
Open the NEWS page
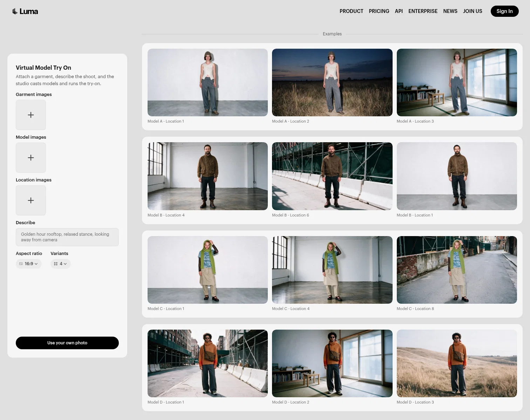point(450,11)
